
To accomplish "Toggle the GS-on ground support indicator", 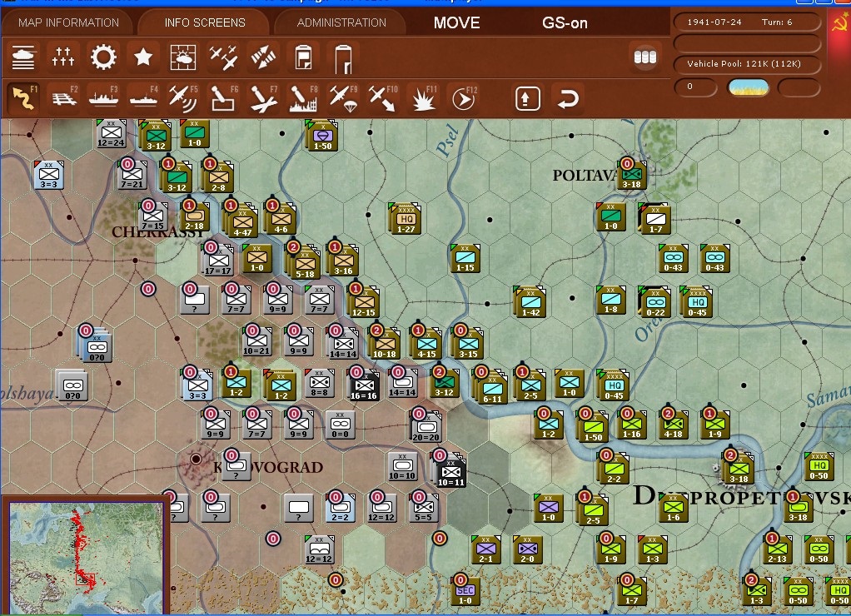I will (x=565, y=22).
